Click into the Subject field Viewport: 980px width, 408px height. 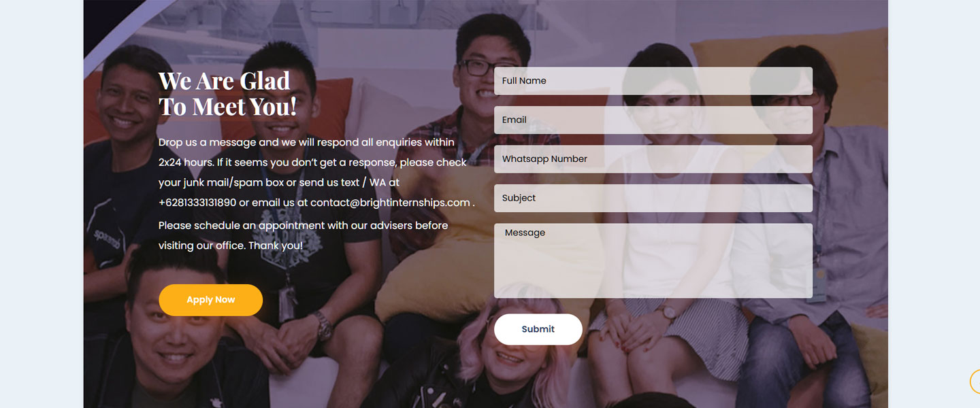653,198
